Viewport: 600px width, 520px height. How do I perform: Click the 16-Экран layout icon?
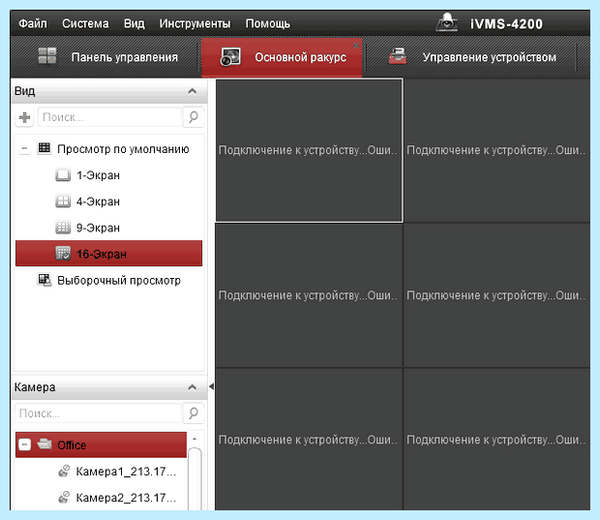[63, 253]
